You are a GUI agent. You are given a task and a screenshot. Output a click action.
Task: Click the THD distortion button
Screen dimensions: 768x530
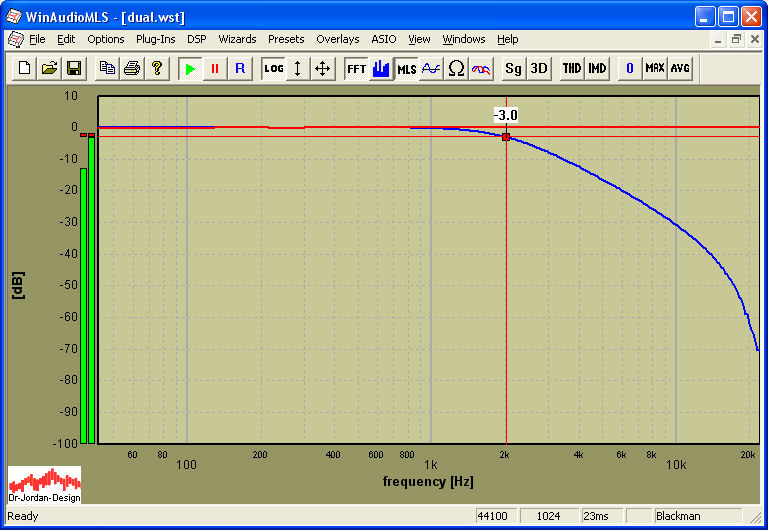pyautogui.click(x=571, y=68)
